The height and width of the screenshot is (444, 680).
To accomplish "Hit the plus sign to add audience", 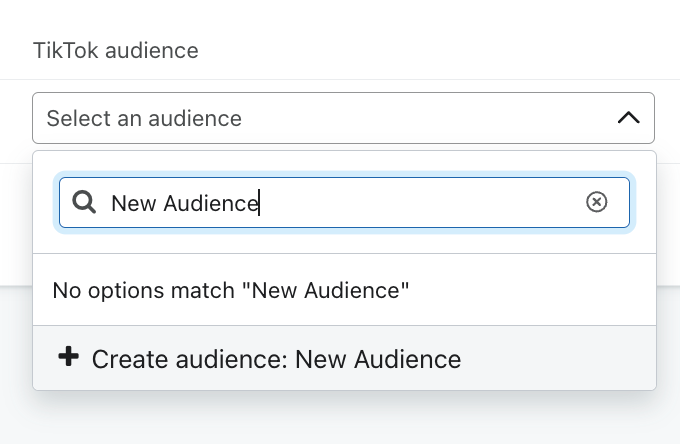I will point(68,357).
